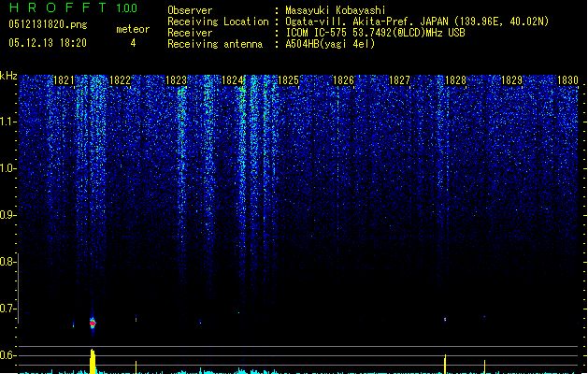Viewport: 588px width, 374px height.
Task: Click the HROFFT title text
Action: (x=58, y=7)
